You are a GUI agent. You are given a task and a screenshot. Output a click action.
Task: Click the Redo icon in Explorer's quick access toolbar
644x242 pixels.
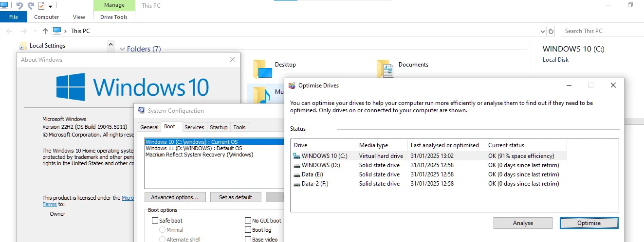pyautogui.click(x=31, y=5)
